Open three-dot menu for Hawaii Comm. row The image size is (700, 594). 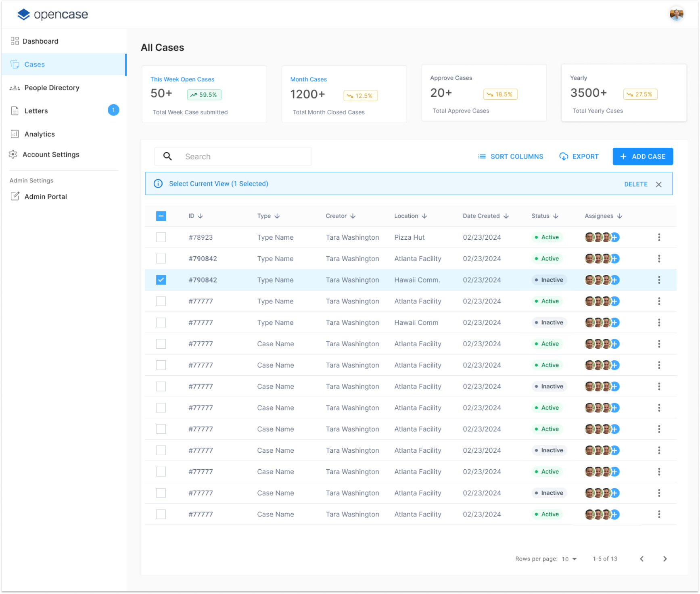point(659,280)
